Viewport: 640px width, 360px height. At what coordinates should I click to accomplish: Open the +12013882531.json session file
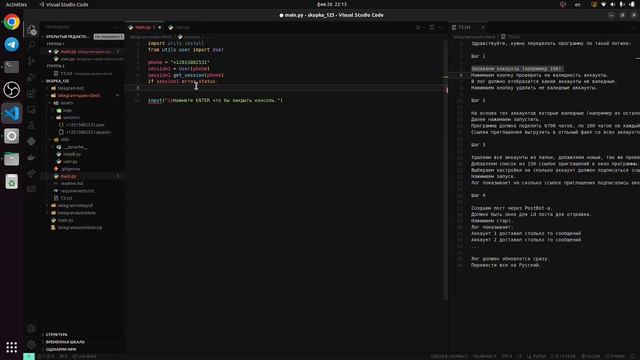click(x=84, y=125)
